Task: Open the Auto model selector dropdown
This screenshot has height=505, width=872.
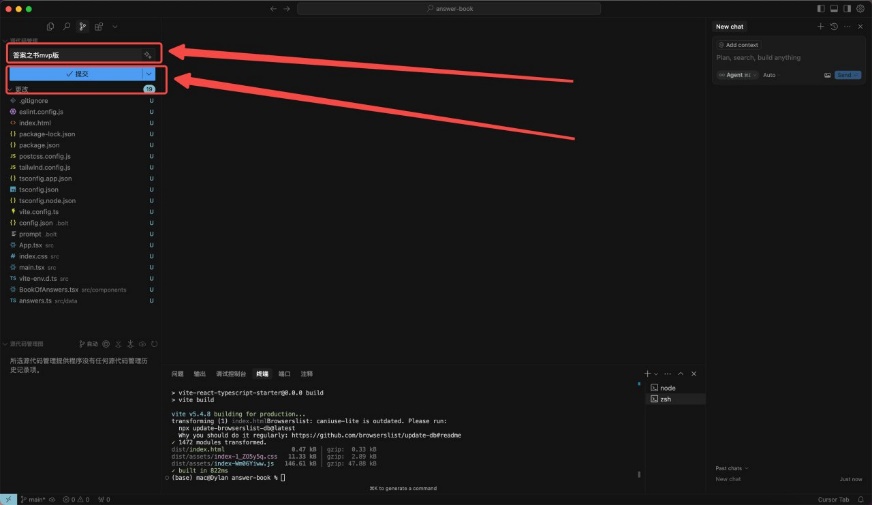Action: click(769, 75)
